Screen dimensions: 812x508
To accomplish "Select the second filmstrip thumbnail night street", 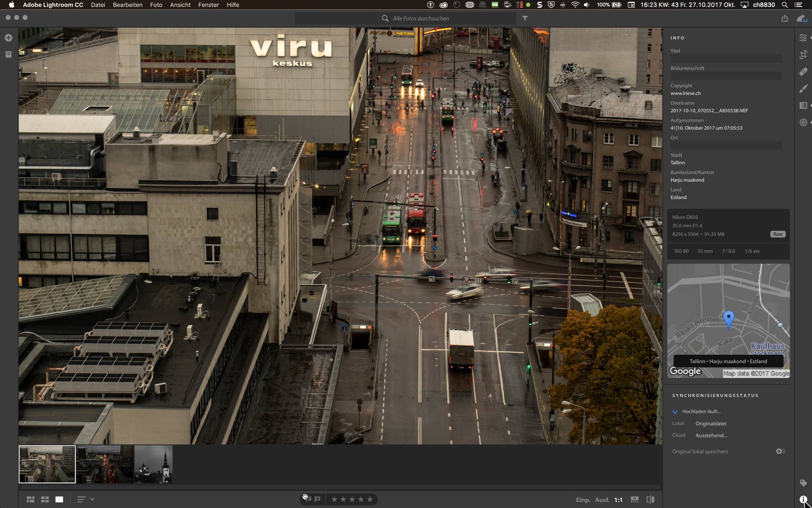I will point(105,464).
